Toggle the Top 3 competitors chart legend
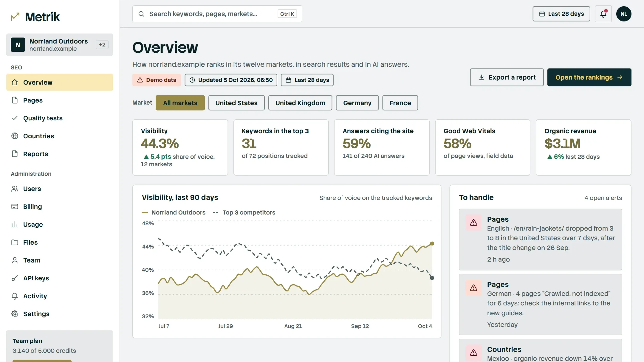Viewport: 644px width, 362px height. (244, 212)
